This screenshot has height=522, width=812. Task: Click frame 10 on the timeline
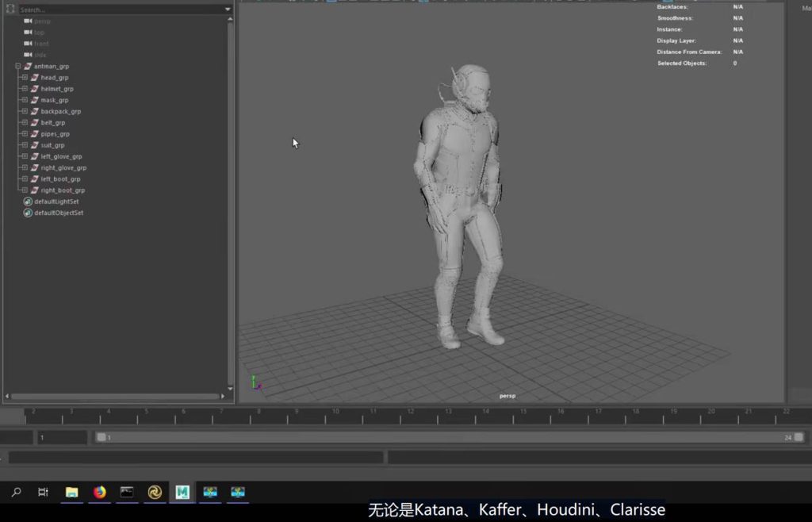point(335,414)
